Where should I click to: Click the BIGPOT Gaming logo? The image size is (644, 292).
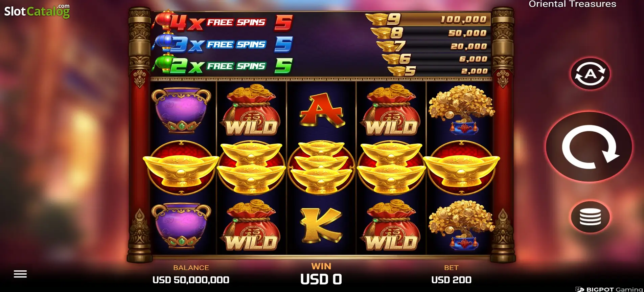pyautogui.click(x=609, y=289)
